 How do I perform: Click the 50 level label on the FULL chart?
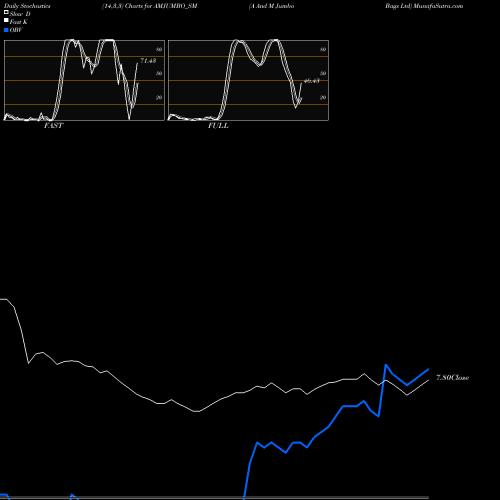323,73
